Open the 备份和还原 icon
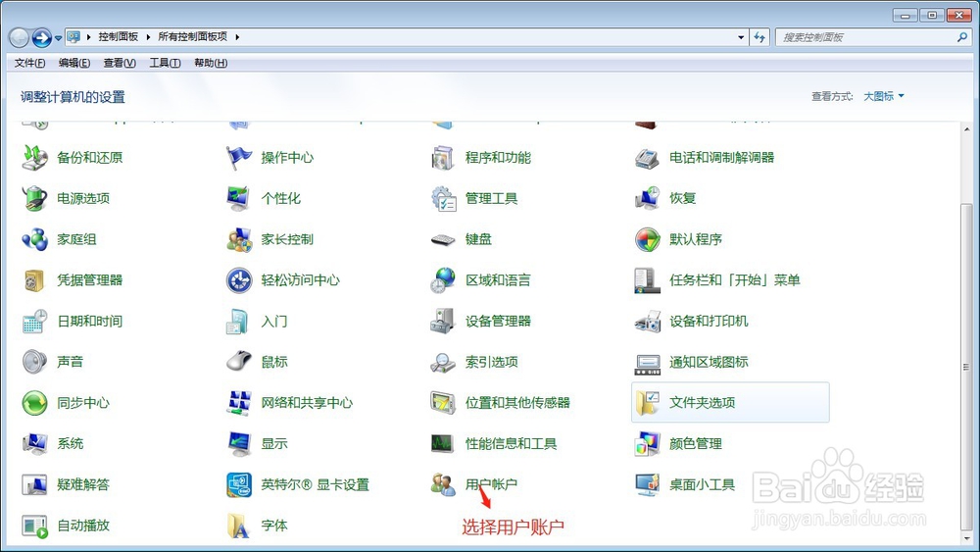The height and width of the screenshot is (552, 980). click(x=34, y=158)
